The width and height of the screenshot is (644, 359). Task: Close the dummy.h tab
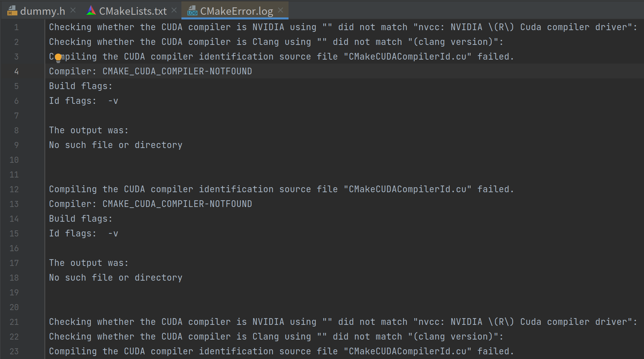pos(73,10)
